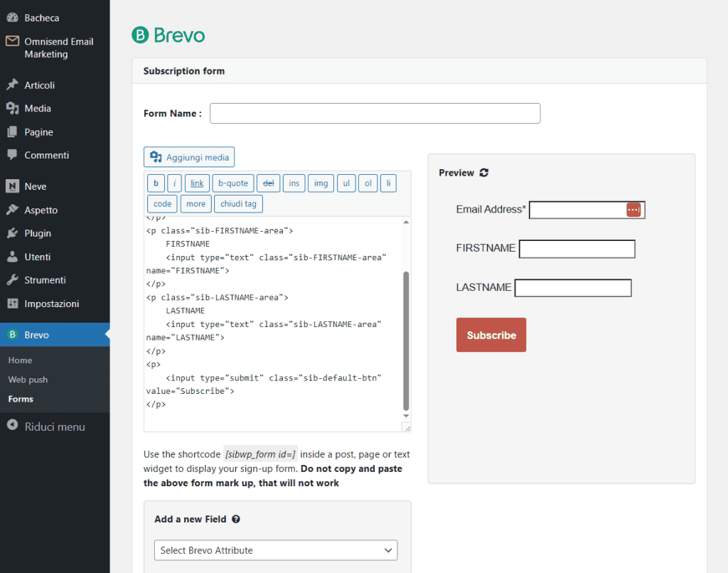This screenshot has width=728, height=573.
Task: Click the Aggiungi media button
Action: click(189, 157)
